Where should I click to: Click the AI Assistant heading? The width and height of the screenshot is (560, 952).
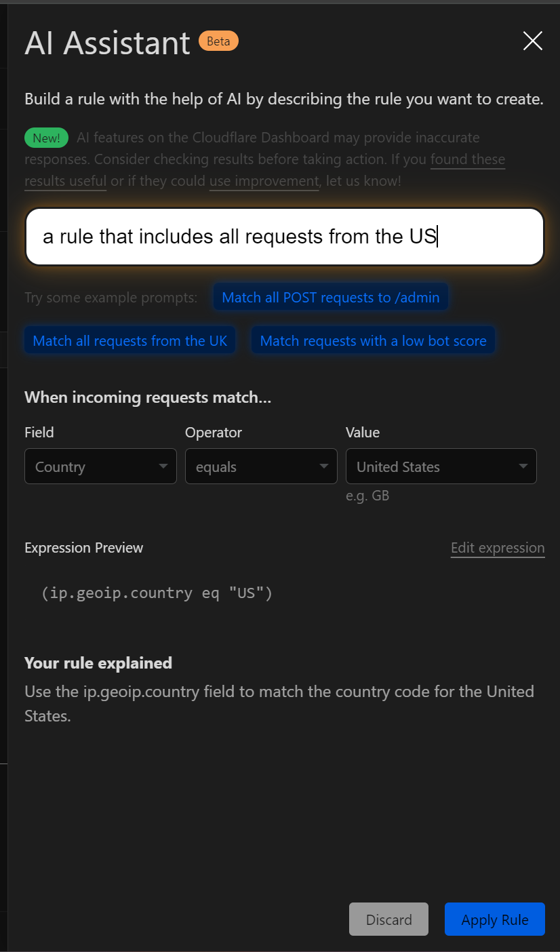(107, 43)
